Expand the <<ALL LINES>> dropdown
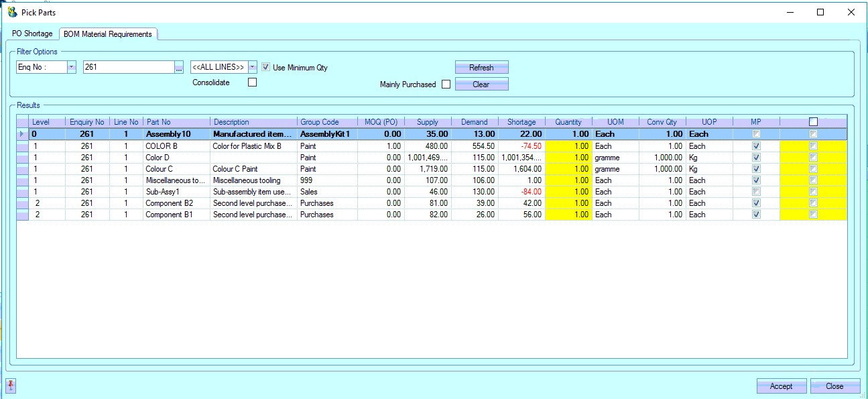This screenshot has width=868, height=399. pos(252,67)
